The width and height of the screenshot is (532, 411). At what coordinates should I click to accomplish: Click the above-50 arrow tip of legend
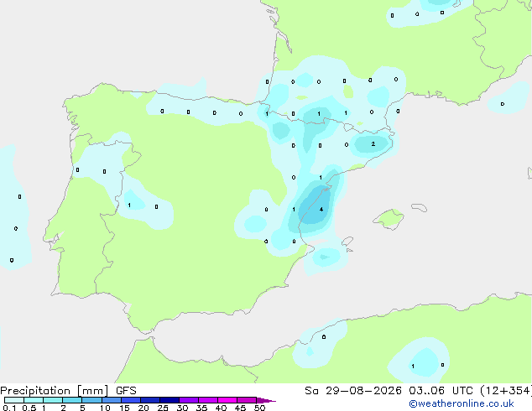[x=266, y=400]
